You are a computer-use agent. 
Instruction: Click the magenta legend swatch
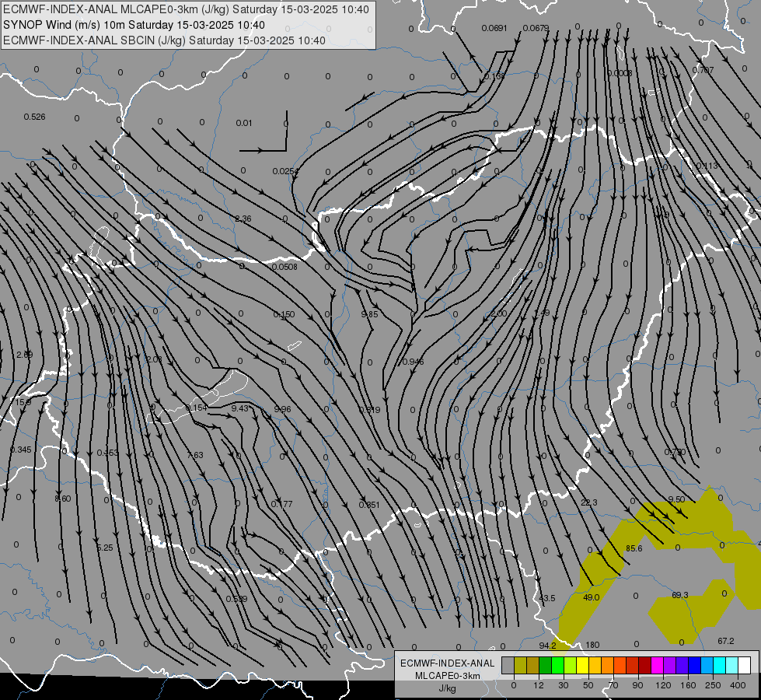(657, 665)
